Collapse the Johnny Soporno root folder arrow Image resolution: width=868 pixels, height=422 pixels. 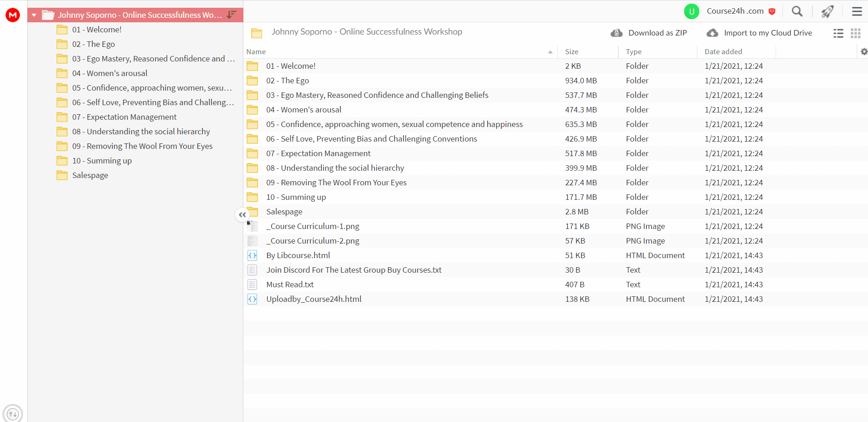click(x=34, y=15)
